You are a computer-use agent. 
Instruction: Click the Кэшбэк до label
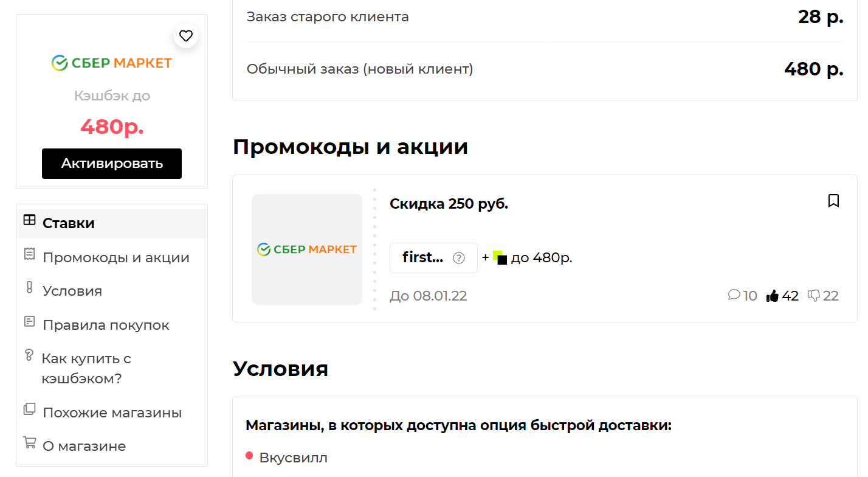coord(112,96)
